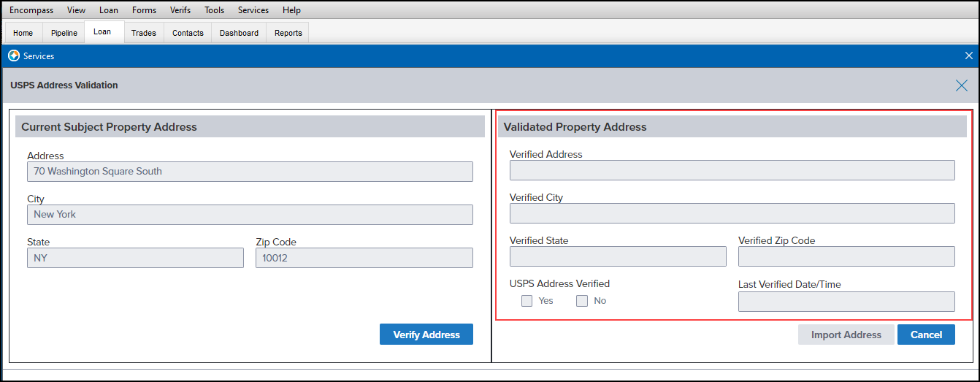
Task: Click the Cancel button
Action: pyautogui.click(x=926, y=335)
